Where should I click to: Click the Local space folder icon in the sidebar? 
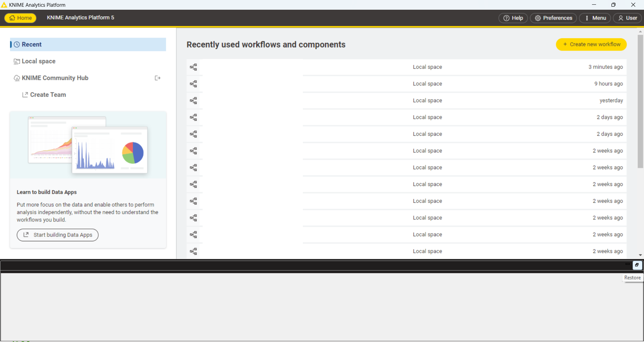coord(17,61)
